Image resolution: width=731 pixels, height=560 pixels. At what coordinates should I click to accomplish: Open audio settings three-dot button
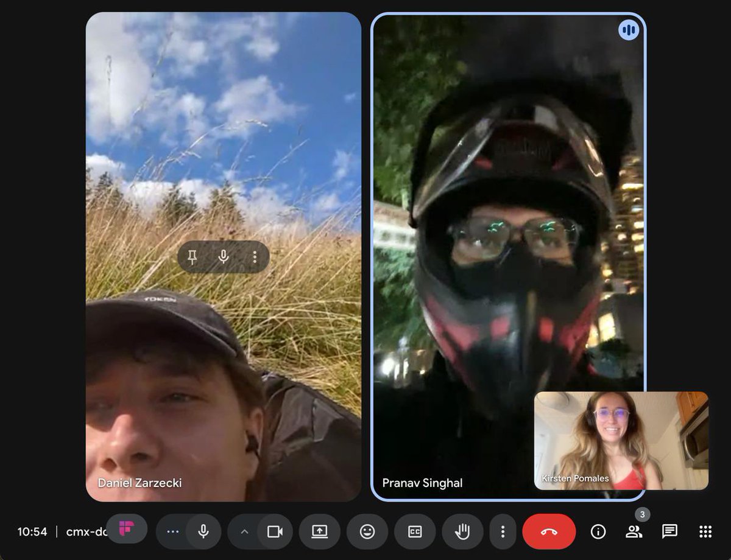coord(172,531)
